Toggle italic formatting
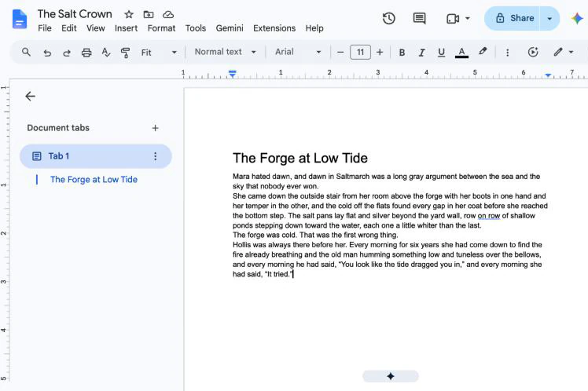Screen dimensions: 588x391 (421, 53)
